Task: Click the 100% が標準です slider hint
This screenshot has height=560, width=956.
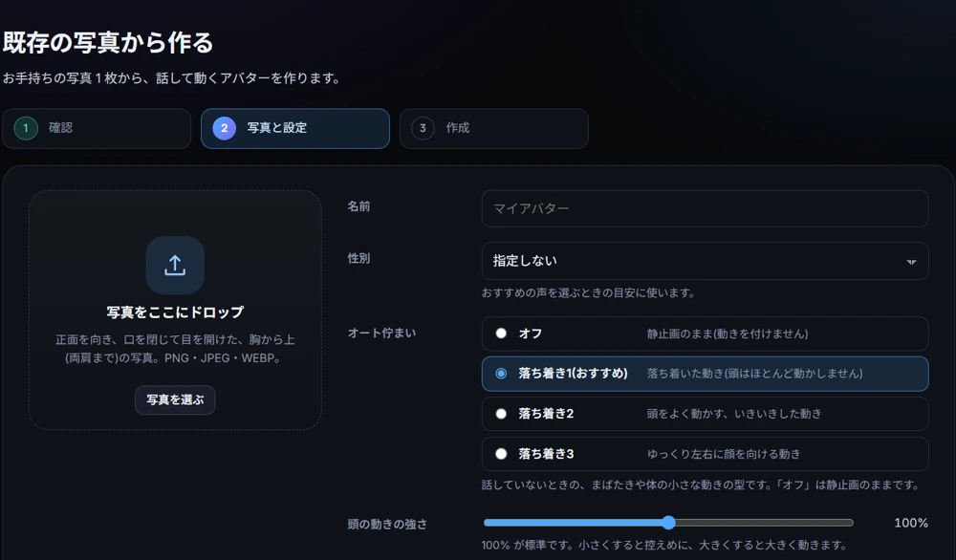Action: point(664,545)
